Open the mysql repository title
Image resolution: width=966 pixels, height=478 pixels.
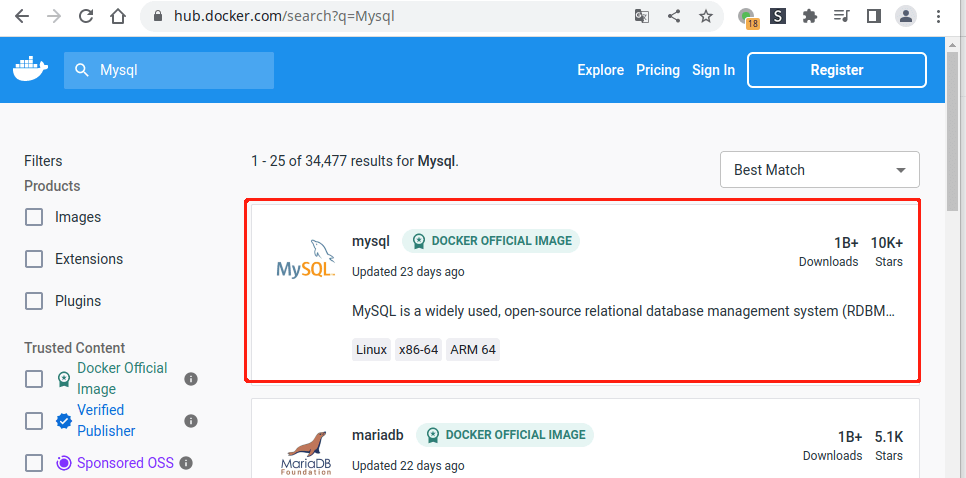coord(371,241)
